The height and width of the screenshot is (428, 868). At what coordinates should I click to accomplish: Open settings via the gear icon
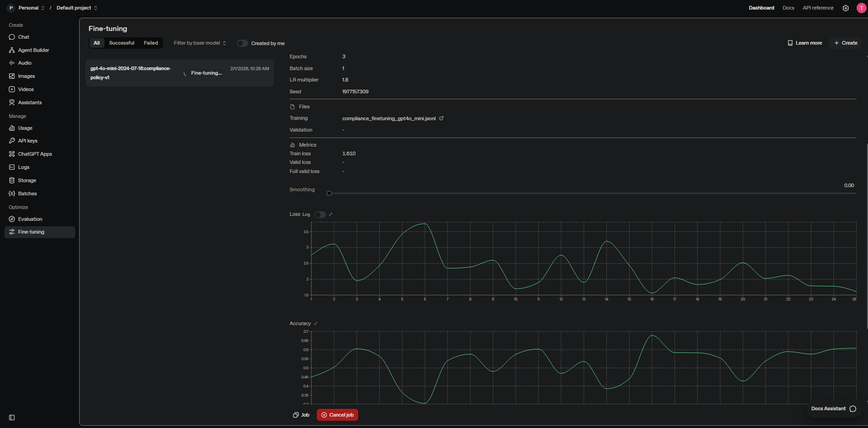846,8
